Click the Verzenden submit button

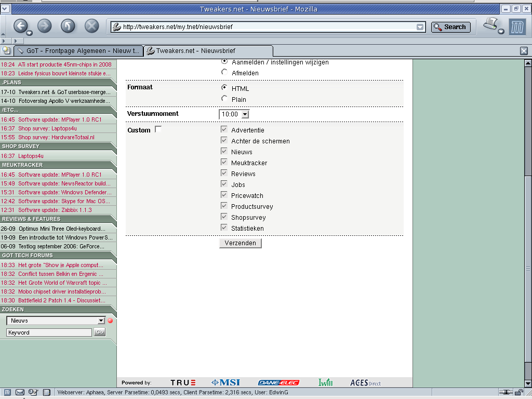(240, 243)
